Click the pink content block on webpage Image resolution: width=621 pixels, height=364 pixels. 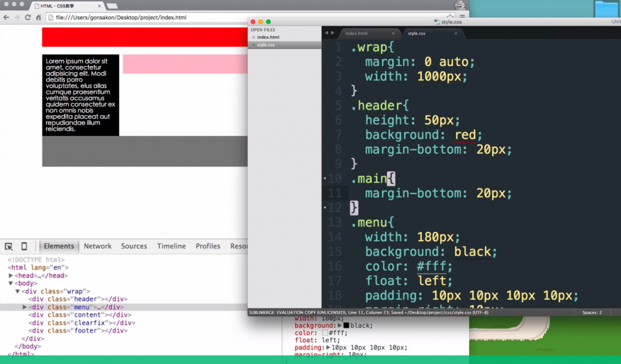tap(185, 64)
